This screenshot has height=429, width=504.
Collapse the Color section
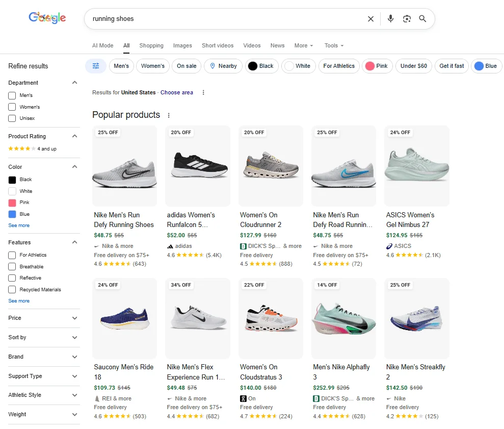(x=74, y=166)
